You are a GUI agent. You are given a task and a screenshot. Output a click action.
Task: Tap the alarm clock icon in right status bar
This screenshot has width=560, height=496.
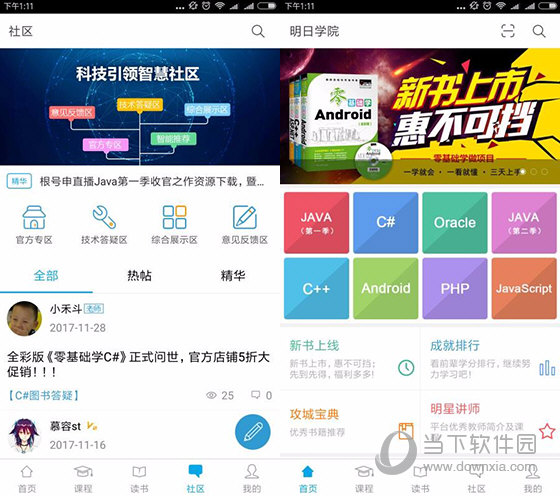point(487,5)
